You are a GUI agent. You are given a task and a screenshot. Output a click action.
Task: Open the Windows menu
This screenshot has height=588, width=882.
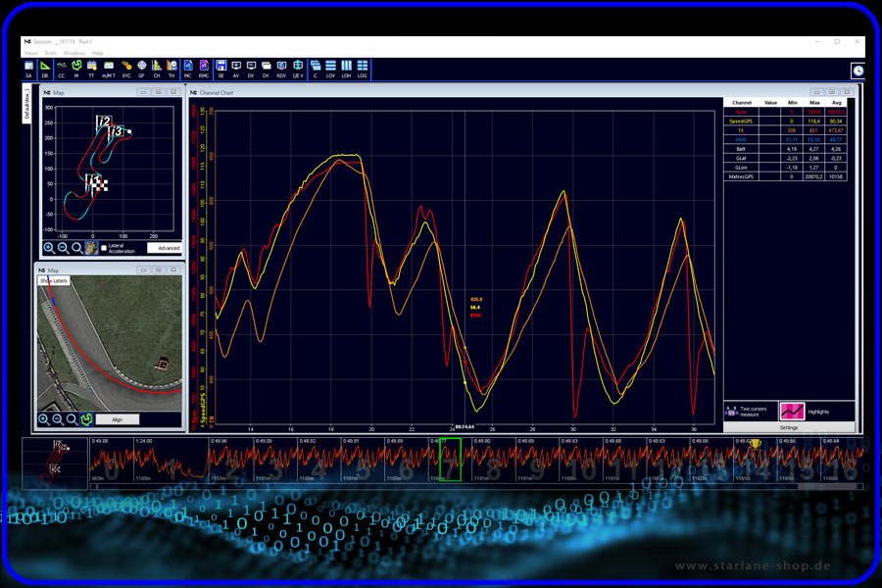pos(74,53)
